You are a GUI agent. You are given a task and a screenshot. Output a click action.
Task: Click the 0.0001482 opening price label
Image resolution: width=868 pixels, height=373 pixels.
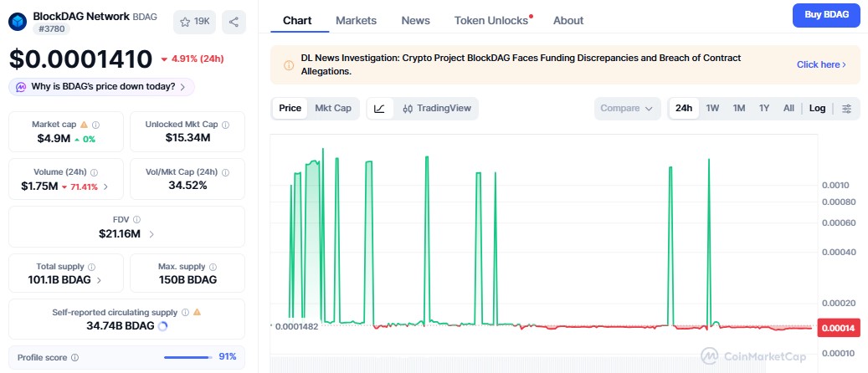(296, 326)
